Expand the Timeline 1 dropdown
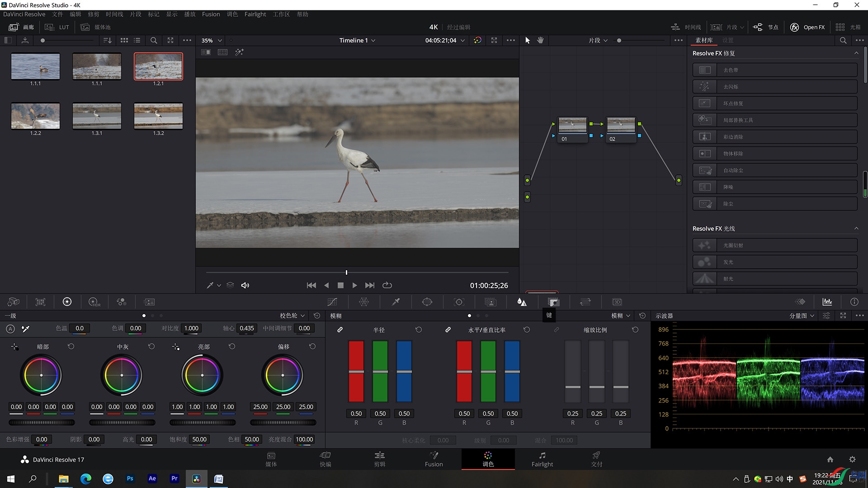Screen dimensions: 868x488 [357, 40]
